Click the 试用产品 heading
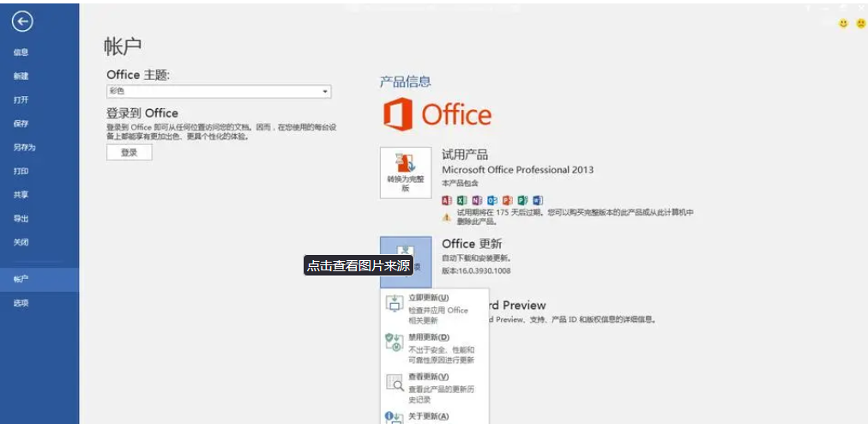Viewport: 868px width, 424px height. 465,154
